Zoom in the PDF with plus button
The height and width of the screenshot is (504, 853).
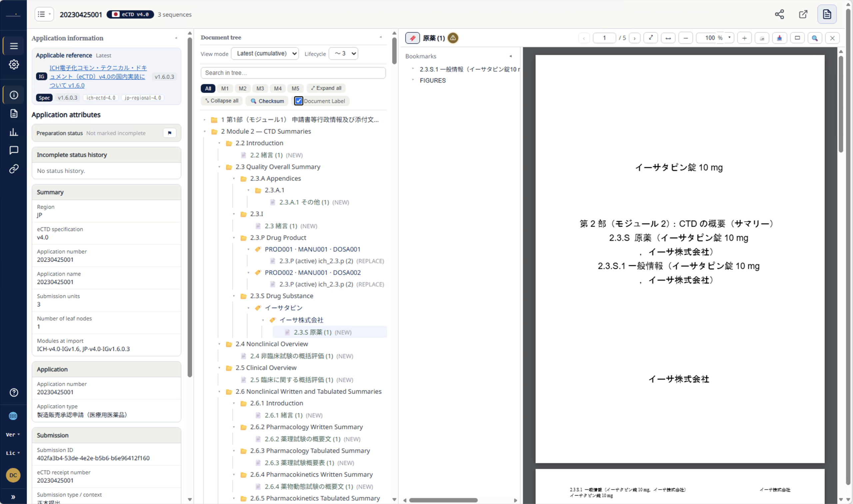(744, 38)
